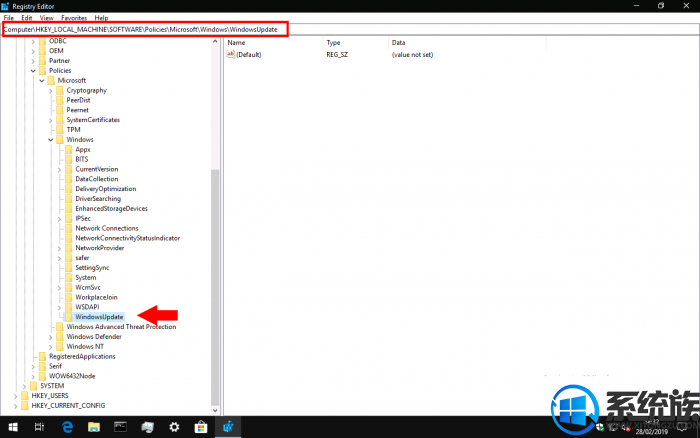
Task: Select the DeliveryOptimization folder icon
Action: [69, 188]
